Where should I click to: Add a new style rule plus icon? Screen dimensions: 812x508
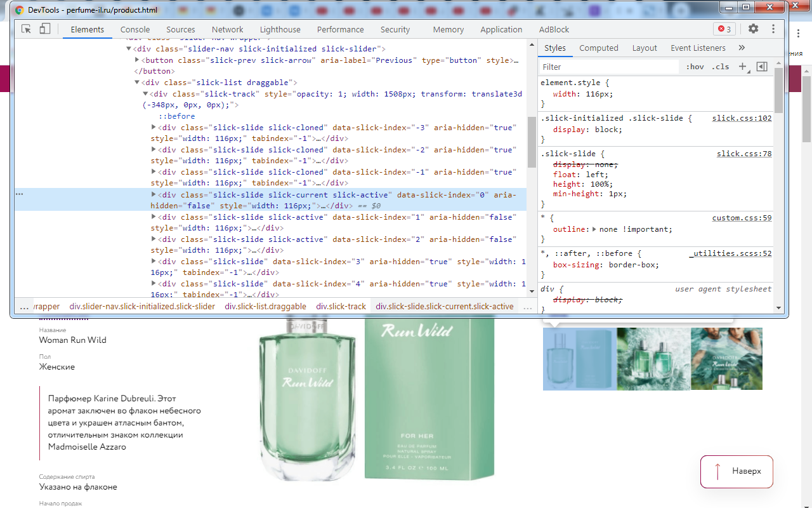click(x=743, y=67)
